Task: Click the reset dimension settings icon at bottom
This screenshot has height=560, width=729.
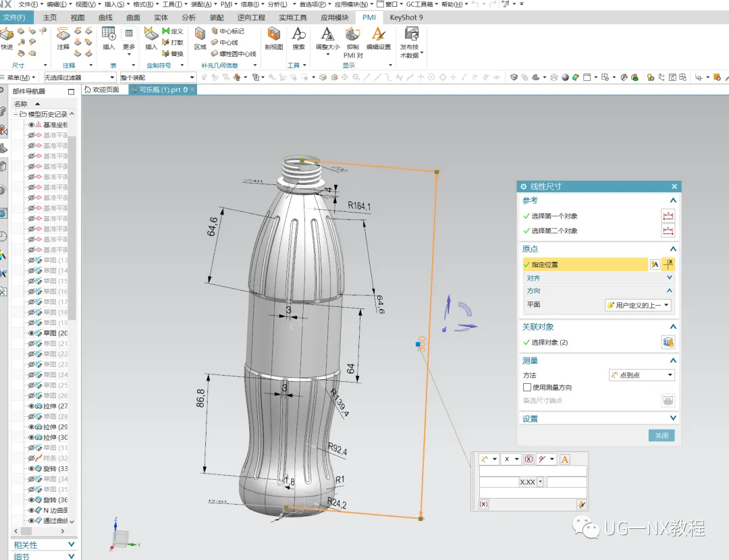Action: click(581, 504)
